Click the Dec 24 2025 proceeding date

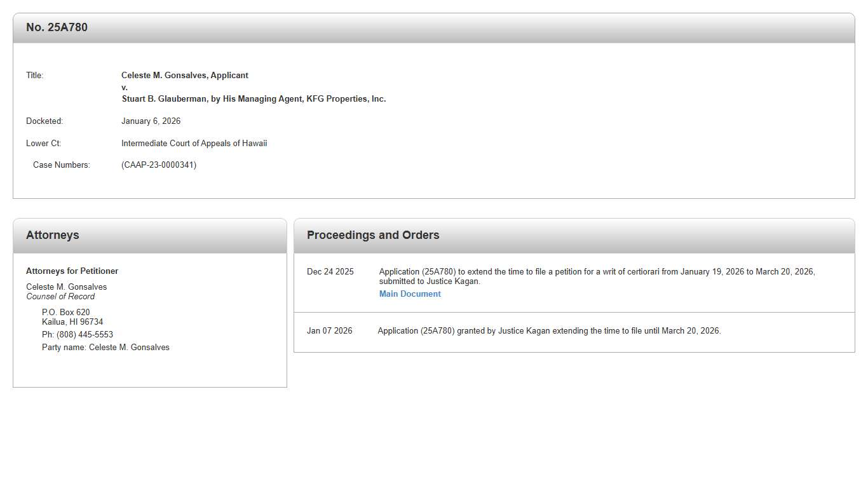pos(330,272)
